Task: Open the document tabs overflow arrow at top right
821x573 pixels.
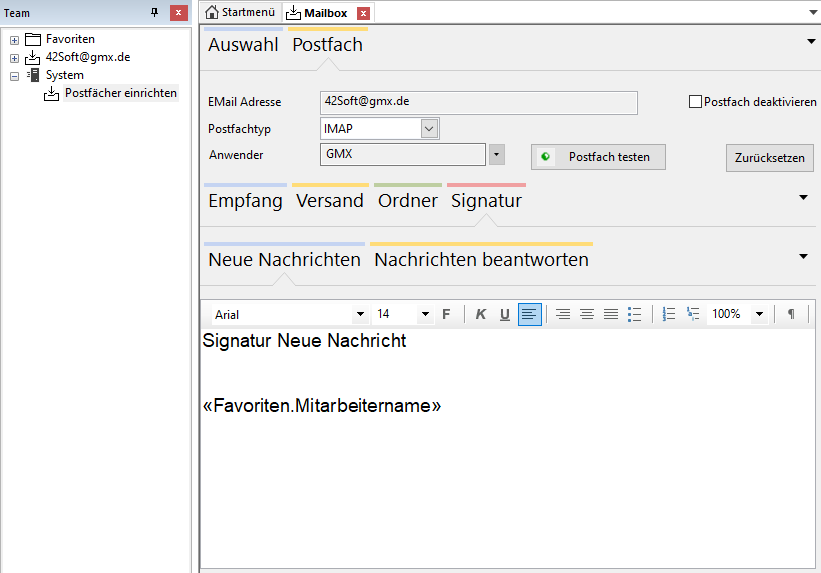Action: click(814, 13)
